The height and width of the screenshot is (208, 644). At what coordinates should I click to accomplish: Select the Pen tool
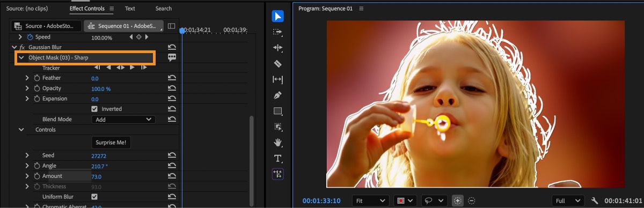click(278, 95)
